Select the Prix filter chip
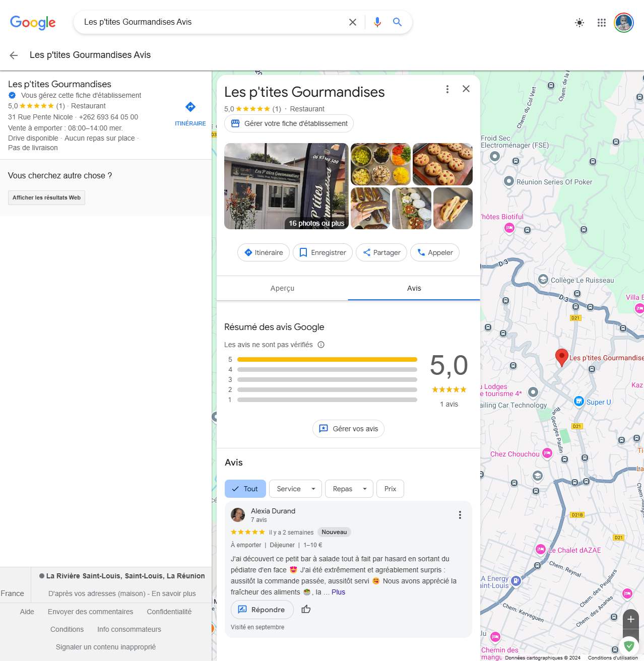 click(x=390, y=489)
